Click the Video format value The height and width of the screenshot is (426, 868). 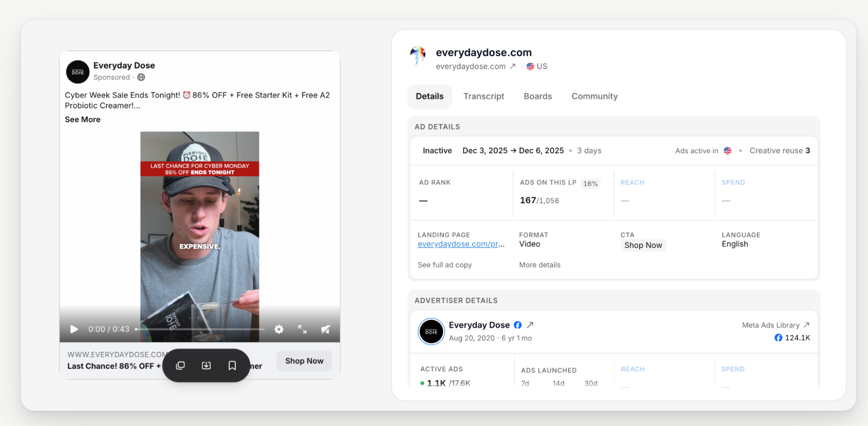pyautogui.click(x=530, y=244)
